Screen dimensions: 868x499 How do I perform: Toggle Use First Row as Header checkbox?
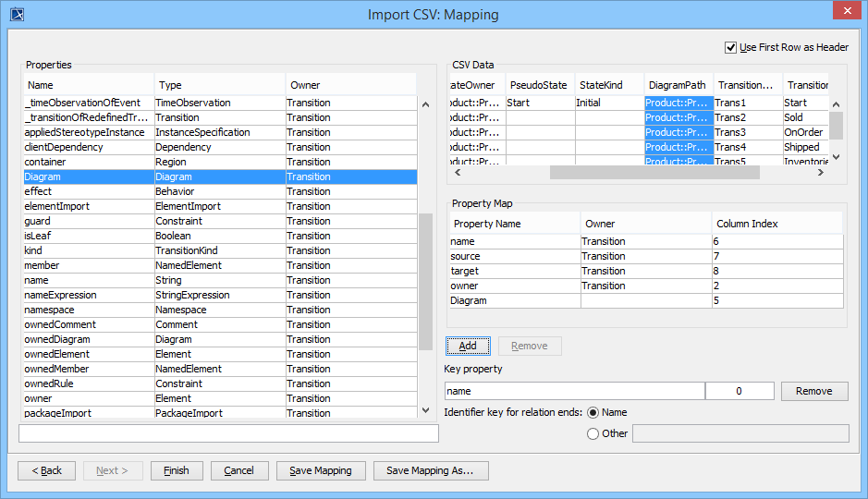coord(731,47)
